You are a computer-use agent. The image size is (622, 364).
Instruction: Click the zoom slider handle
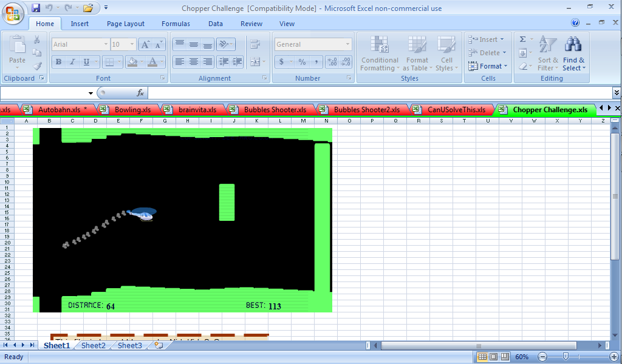[566, 357]
